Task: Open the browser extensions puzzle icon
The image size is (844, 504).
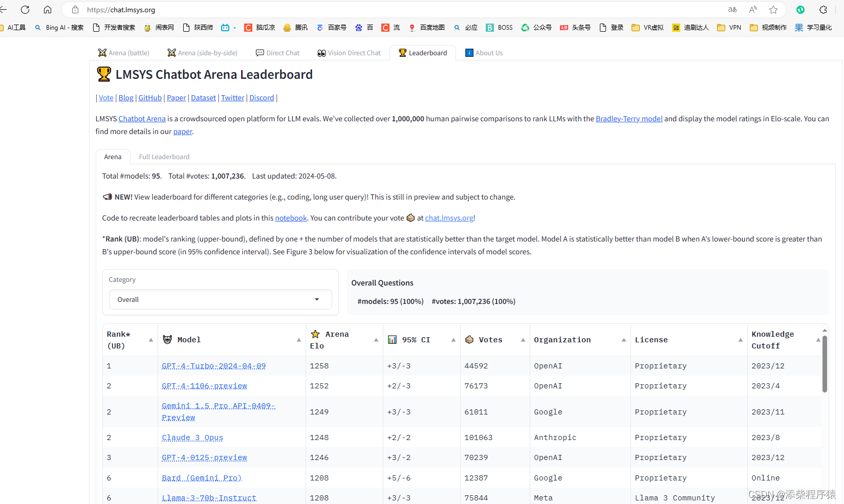Action: (x=823, y=10)
